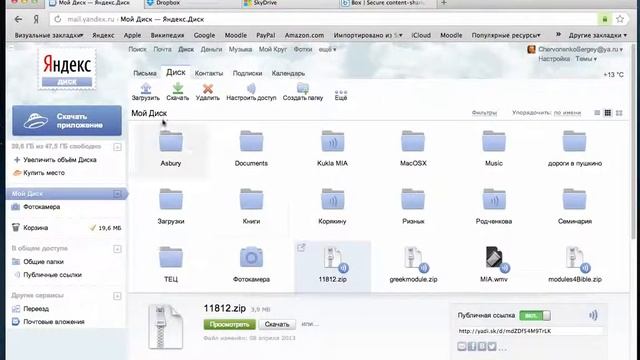The image size is (640, 360).
Task: Open a new browser tab
Action: pyautogui.click(x=444, y=3)
